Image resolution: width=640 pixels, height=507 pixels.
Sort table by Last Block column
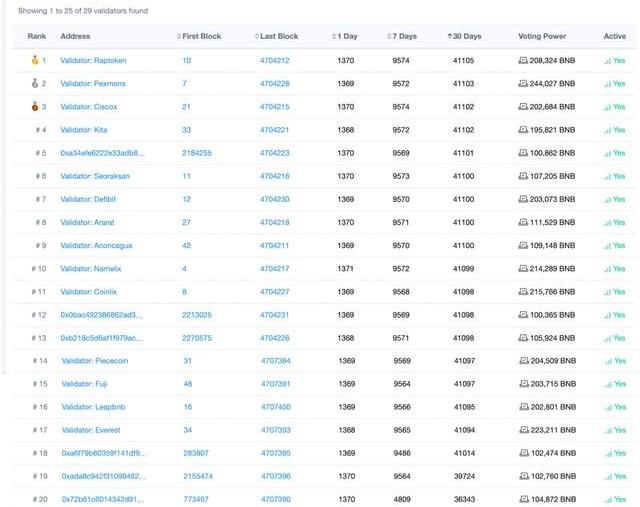280,36
